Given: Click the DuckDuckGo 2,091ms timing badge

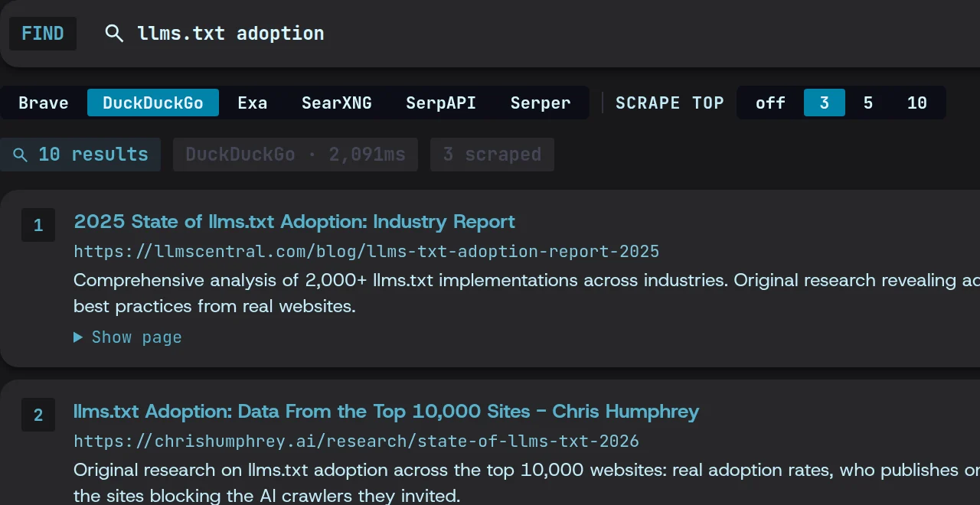Looking at the screenshot, I should click(x=296, y=155).
